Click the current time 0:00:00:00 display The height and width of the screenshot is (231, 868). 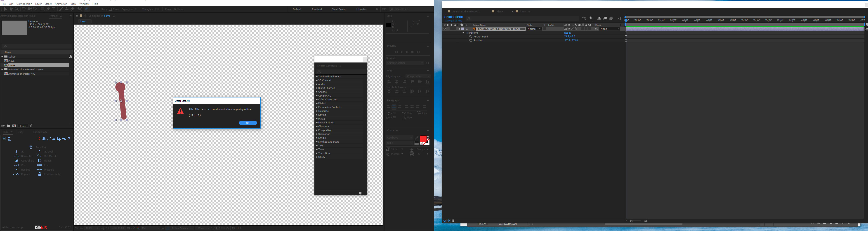coord(454,17)
